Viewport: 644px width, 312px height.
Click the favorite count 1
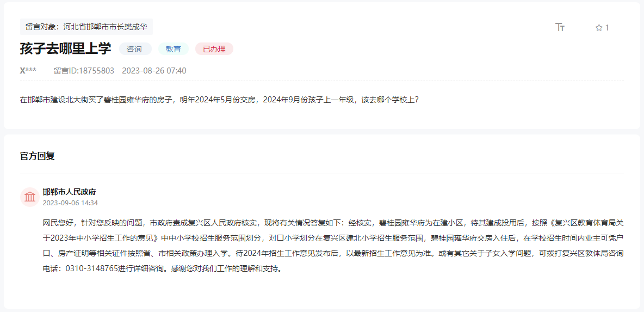click(x=607, y=28)
